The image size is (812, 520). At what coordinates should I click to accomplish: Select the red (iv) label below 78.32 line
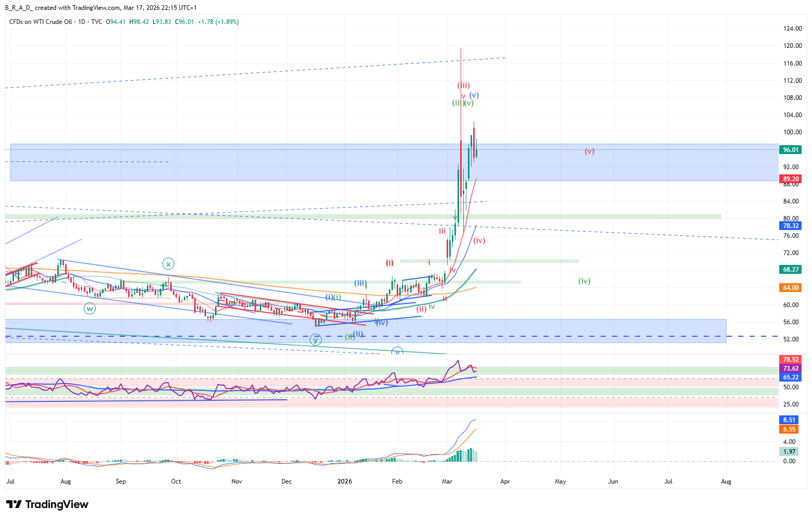coord(479,240)
